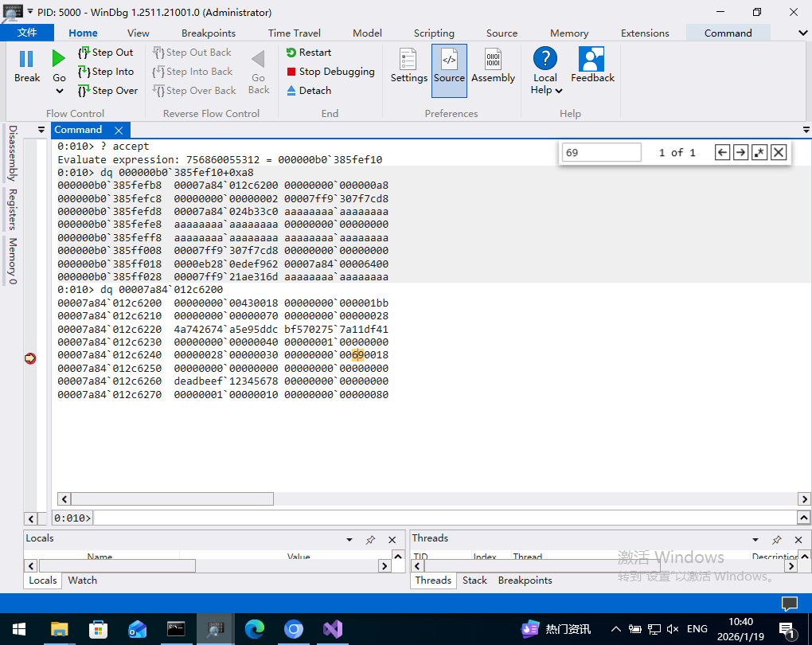The width and height of the screenshot is (812, 645).
Task: Open the Memory 0 side panel
Action: (x=13, y=261)
